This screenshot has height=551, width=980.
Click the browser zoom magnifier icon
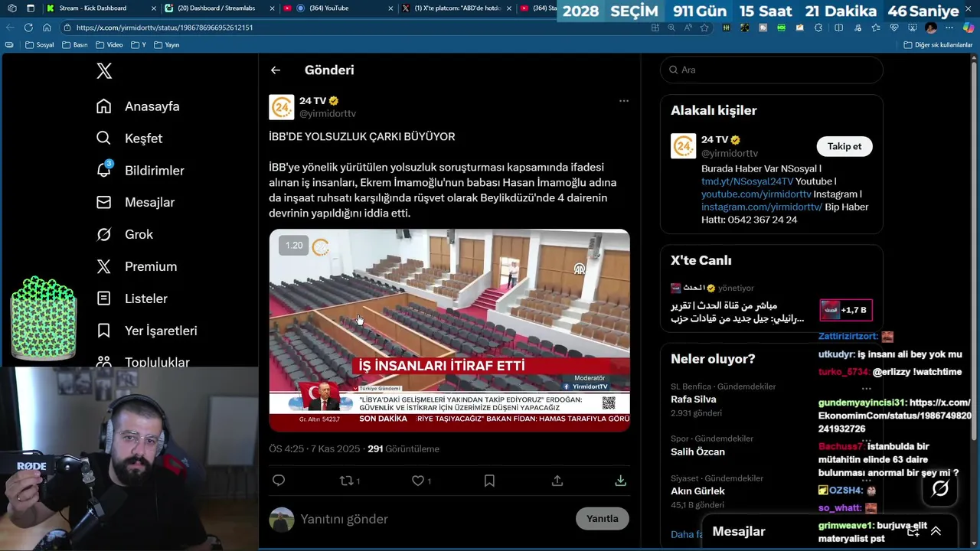click(x=671, y=28)
